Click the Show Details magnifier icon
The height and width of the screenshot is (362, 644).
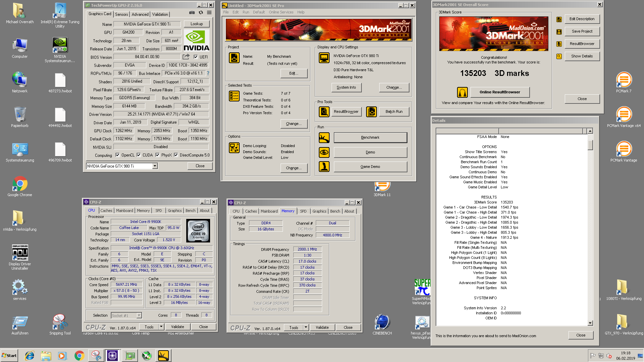[559, 56]
